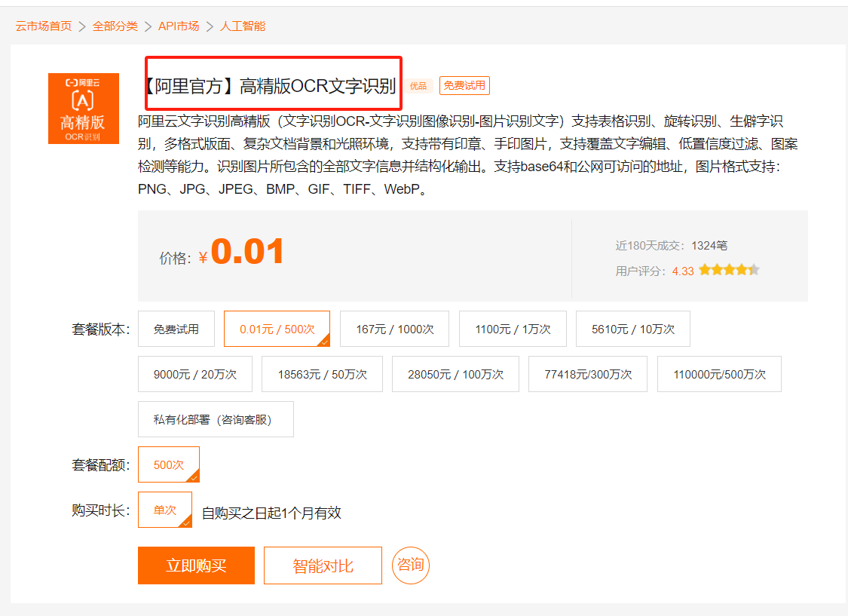Pick the 9000元 / 20万次 package
Viewport: 848px width, 616px height.
(195, 374)
